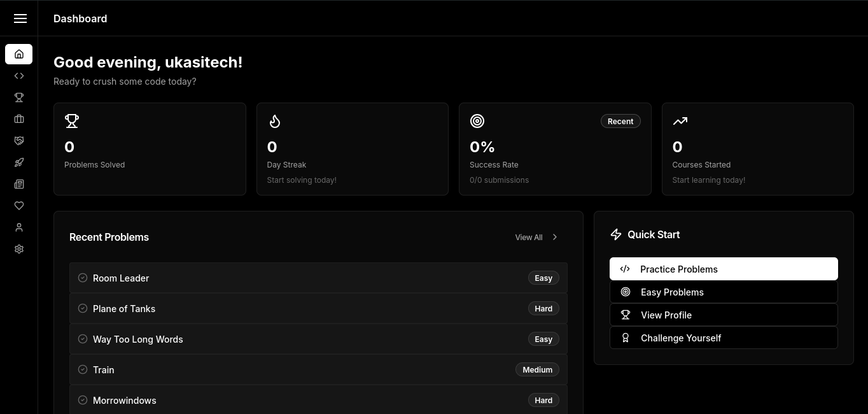This screenshot has height=414, width=868.
Task: Toggle completion status circle for Room Leader
Action: coord(83,278)
